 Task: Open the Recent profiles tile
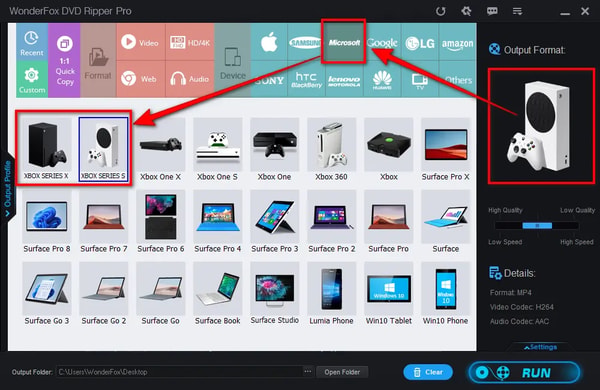(32, 42)
